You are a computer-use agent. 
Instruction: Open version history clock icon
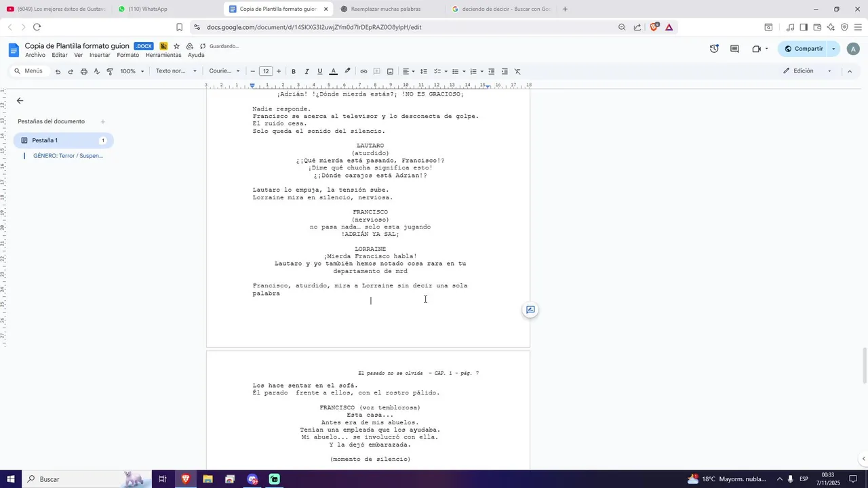[x=714, y=49]
